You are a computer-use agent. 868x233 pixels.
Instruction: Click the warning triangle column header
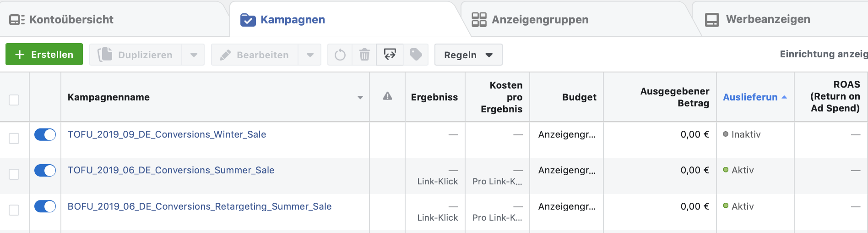pos(387,96)
